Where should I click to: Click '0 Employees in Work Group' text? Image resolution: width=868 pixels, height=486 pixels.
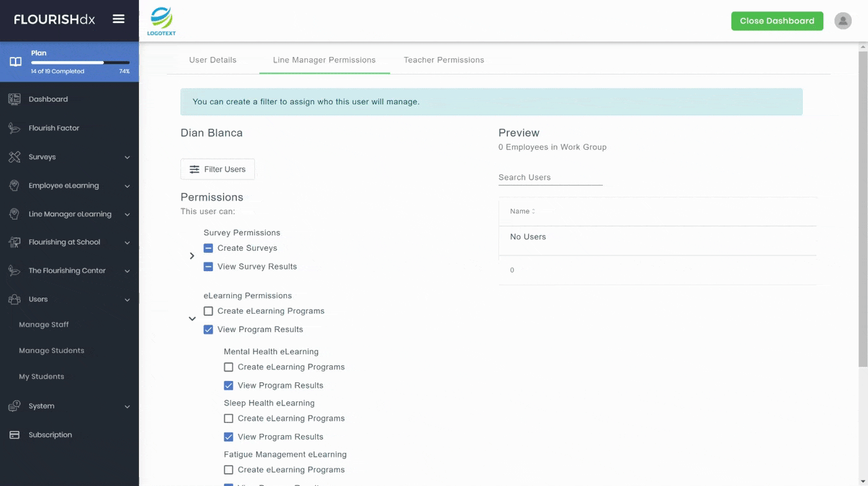pos(553,147)
